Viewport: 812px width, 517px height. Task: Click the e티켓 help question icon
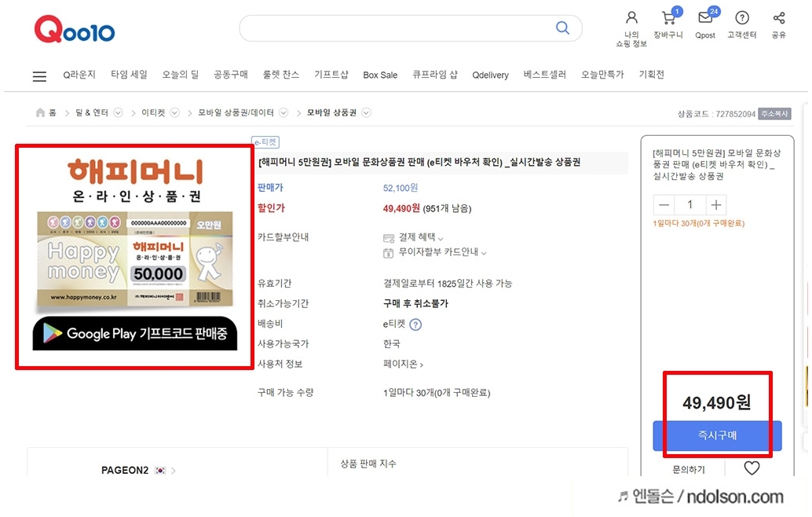[x=415, y=324]
